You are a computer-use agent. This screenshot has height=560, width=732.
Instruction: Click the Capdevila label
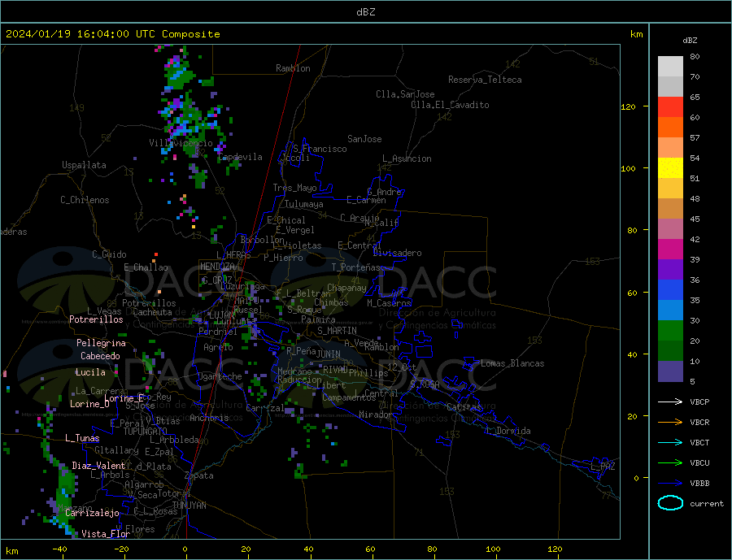pos(240,157)
